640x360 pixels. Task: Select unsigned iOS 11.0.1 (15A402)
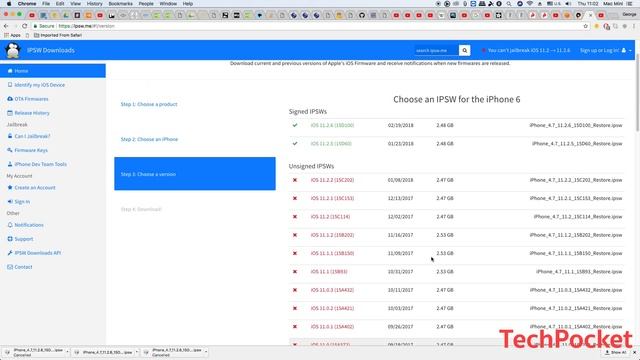tap(332, 327)
